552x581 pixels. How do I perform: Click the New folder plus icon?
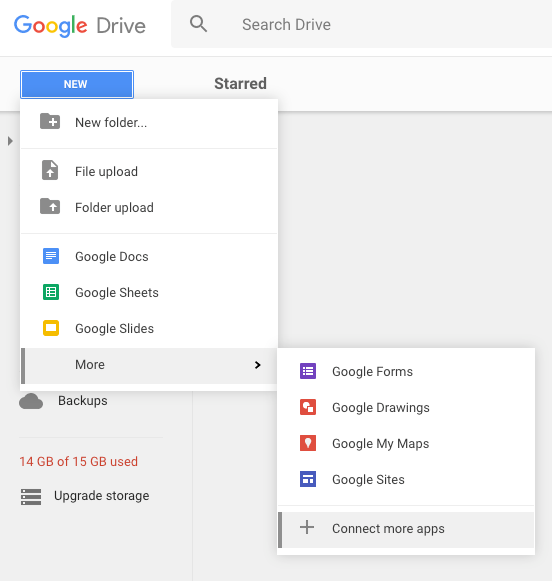50,122
